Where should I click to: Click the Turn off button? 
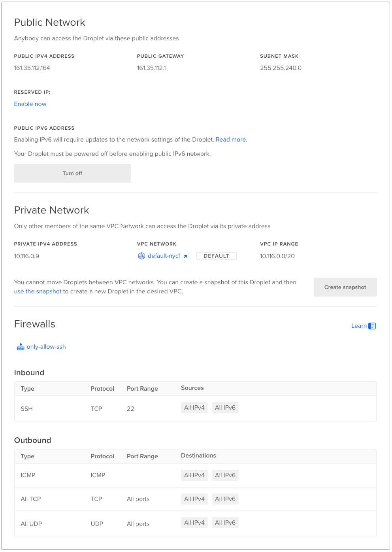pyautogui.click(x=72, y=173)
